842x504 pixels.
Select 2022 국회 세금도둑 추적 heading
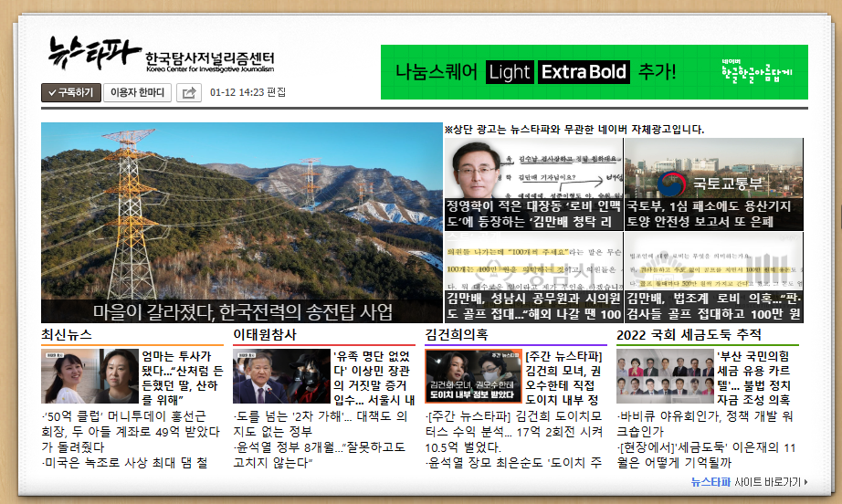click(689, 335)
